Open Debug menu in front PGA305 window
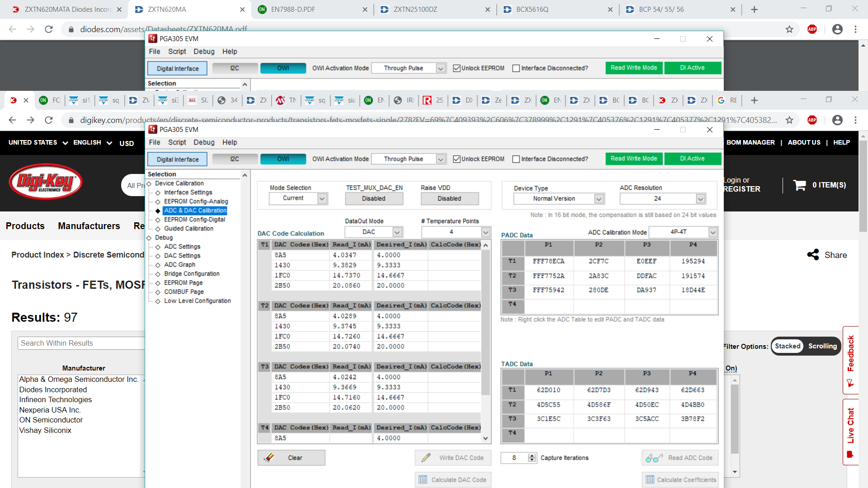This screenshot has width=868, height=488. pyautogui.click(x=204, y=142)
